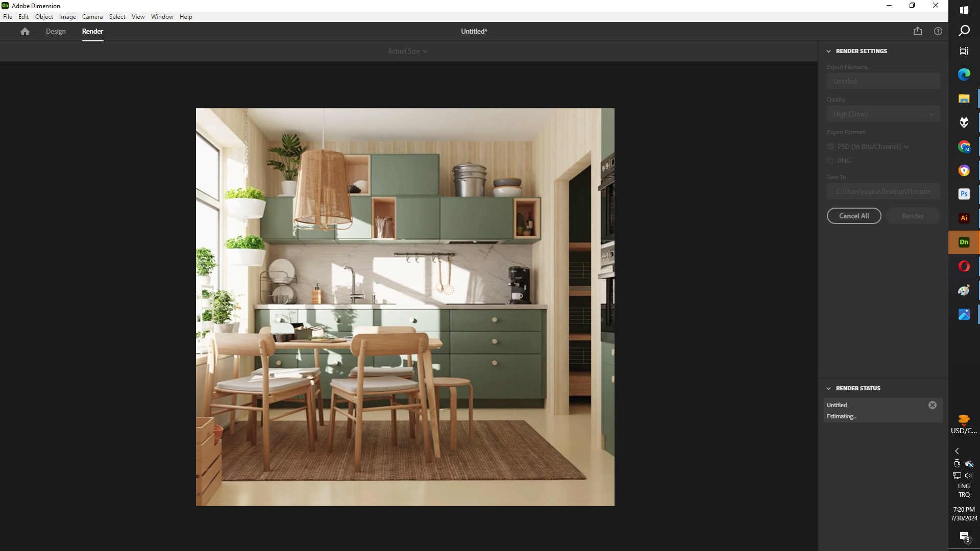The image size is (980, 551).
Task: Collapse the Render Status section
Action: click(x=829, y=389)
